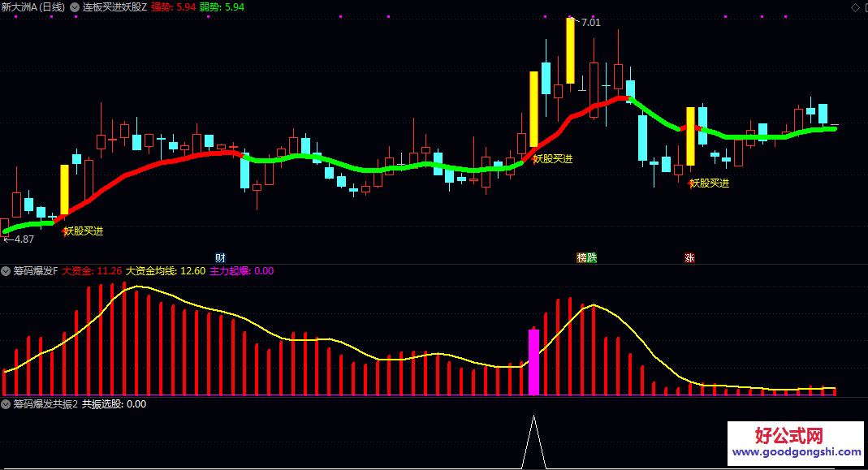The height and width of the screenshot is (470, 868).
Task: Click the 7.01 high price label
Action: pyautogui.click(x=590, y=23)
